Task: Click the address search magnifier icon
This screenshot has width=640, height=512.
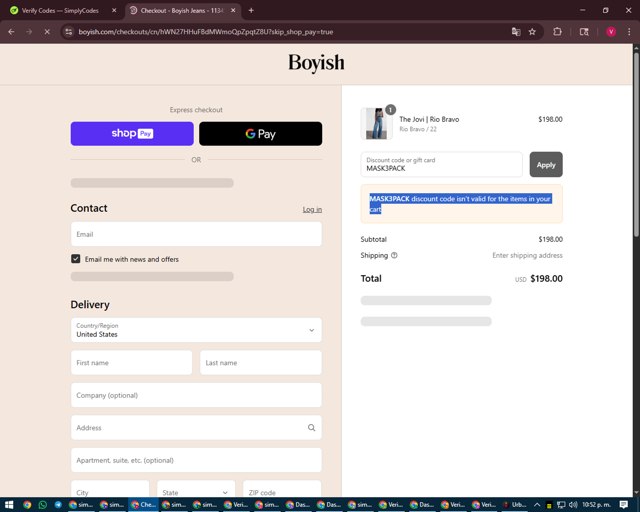Action: (x=311, y=427)
